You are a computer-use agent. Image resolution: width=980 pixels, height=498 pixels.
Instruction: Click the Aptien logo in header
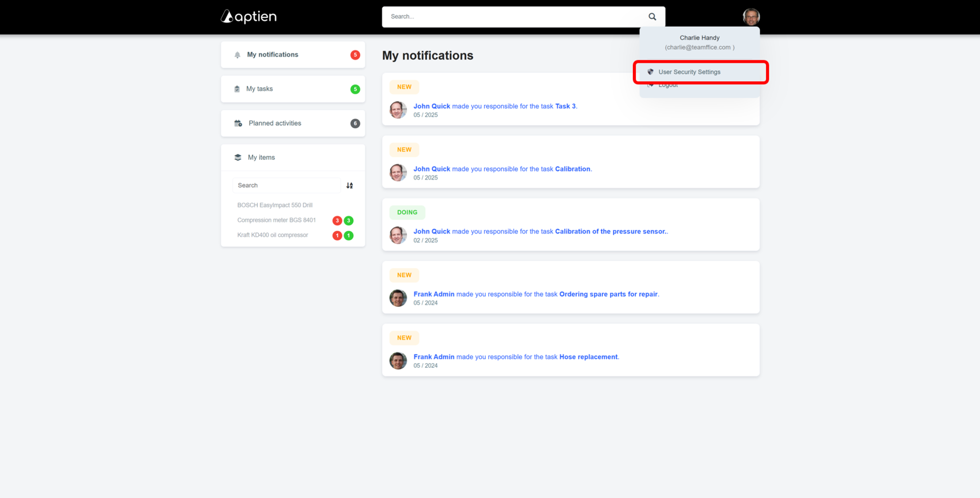(249, 17)
